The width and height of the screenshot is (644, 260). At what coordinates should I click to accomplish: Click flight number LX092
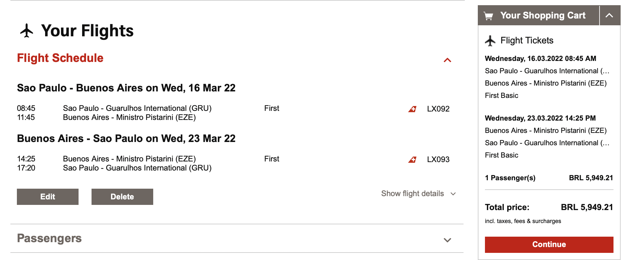(x=438, y=109)
